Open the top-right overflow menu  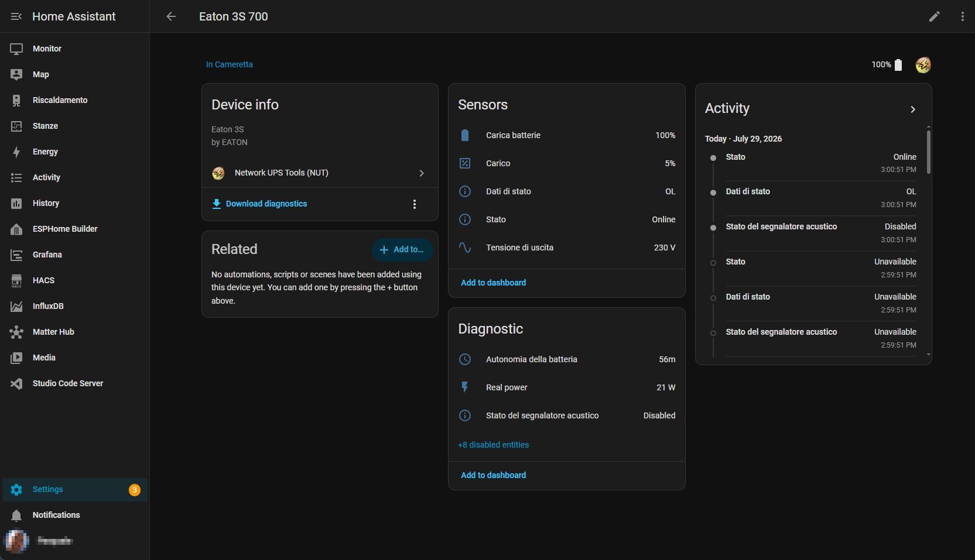click(x=963, y=16)
